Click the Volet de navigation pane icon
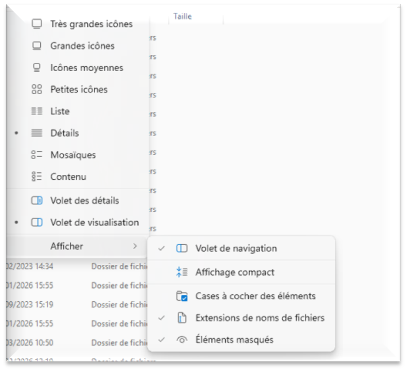Screen dimensions: 407x371 click(182, 248)
